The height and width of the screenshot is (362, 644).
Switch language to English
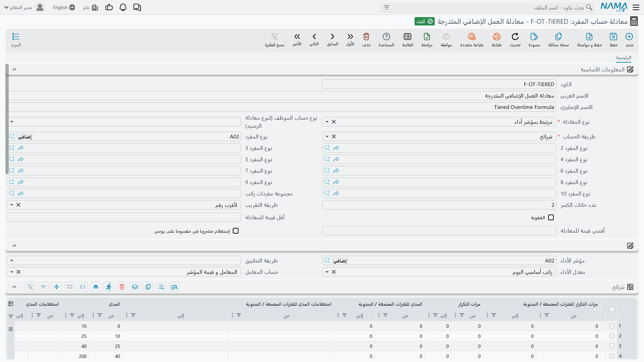tap(64, 7)
